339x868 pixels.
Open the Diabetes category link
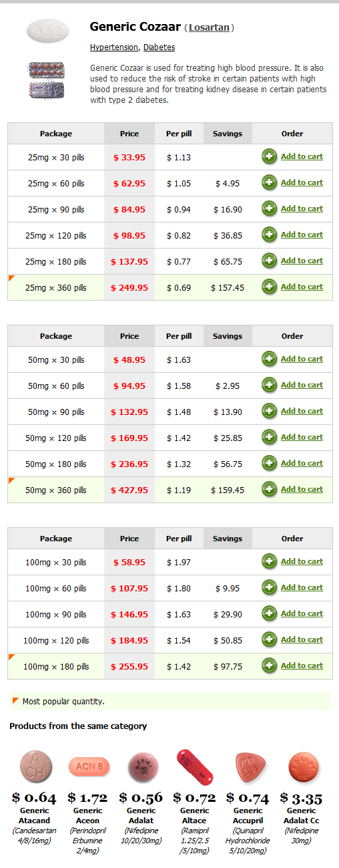[x=159, y=47]
